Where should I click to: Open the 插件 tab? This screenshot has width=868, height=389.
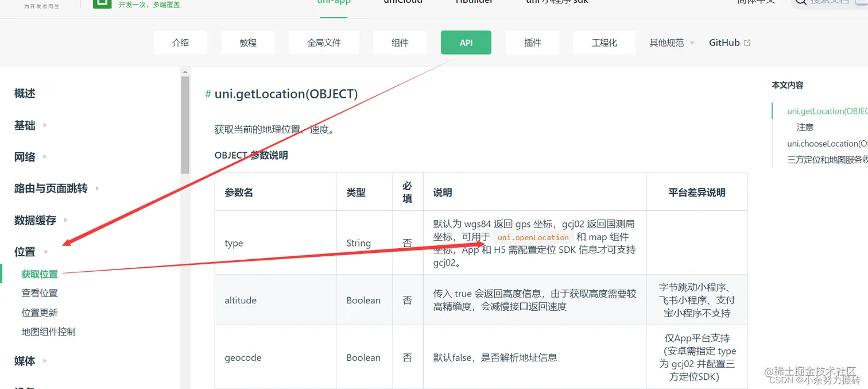pyautogui.click(x=533, y=43)
